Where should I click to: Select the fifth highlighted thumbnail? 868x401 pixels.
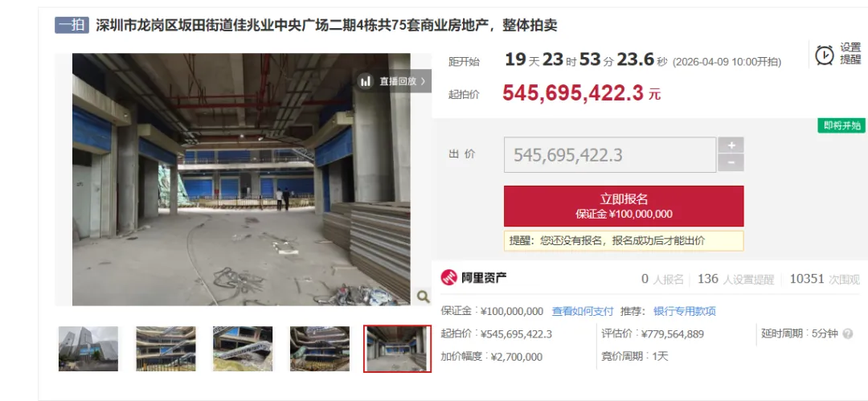point(397,349)
